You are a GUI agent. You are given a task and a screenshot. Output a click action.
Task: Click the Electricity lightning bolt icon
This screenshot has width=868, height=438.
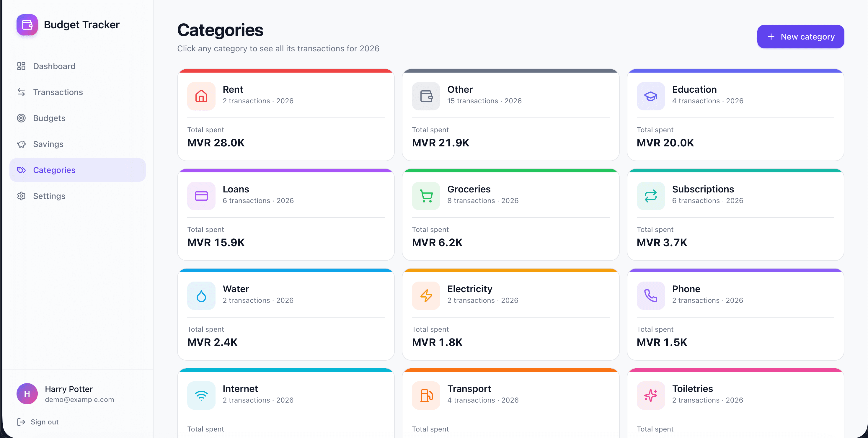pyautogui.click(x=426, y=295)
